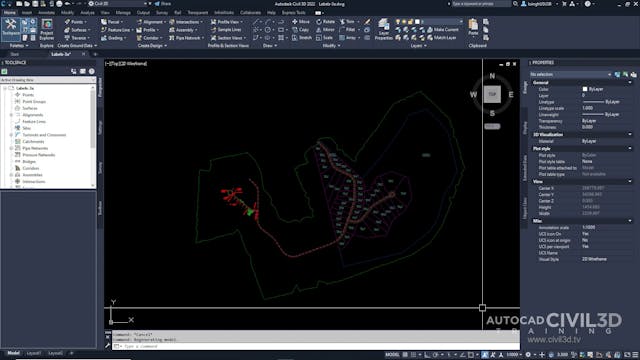Expand the Create Design panel dropdown
The image size is (640, 360).
coord(152,46)
